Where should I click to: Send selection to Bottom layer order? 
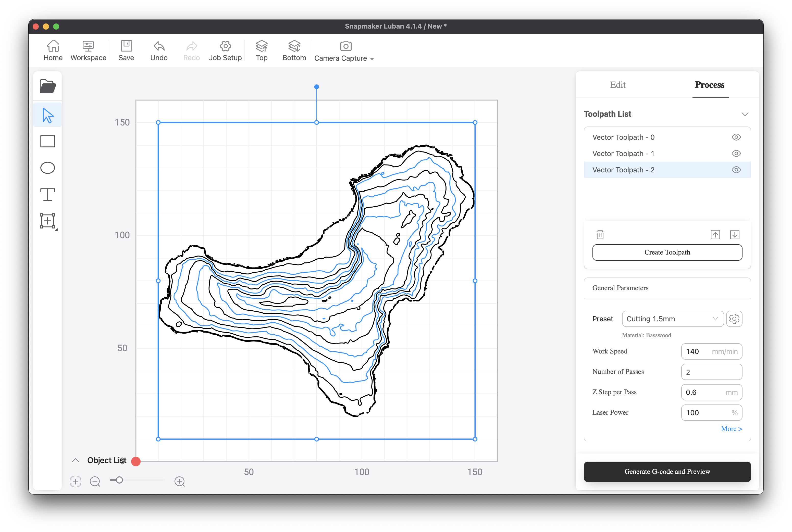(x=294, y=50)
